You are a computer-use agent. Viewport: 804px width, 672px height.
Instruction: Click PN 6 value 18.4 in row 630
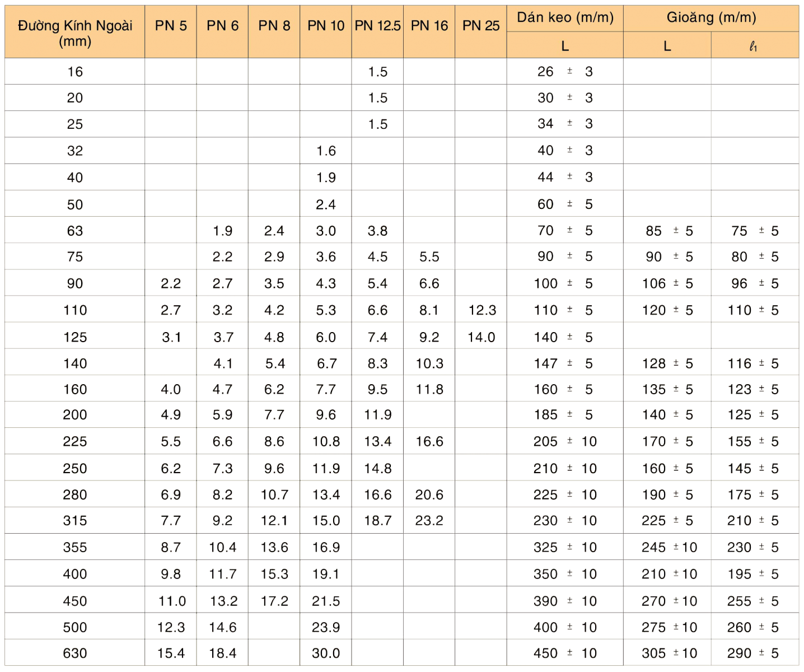click(x=223, y=654)
